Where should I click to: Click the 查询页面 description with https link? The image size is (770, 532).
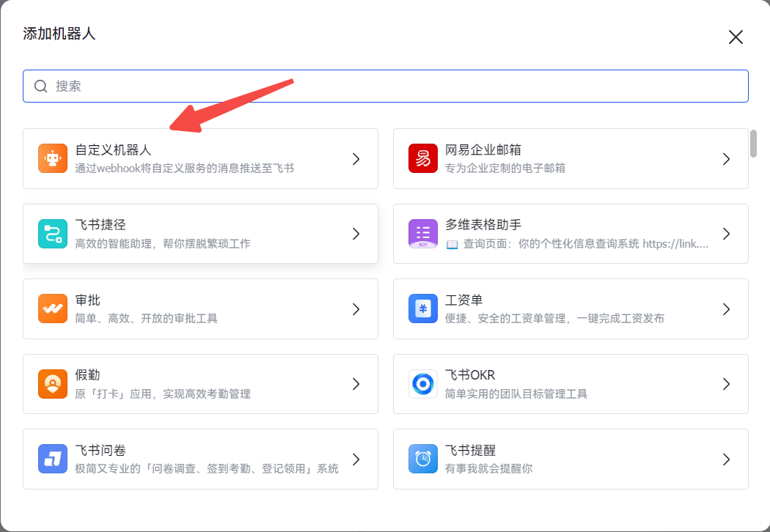[577, 243]
